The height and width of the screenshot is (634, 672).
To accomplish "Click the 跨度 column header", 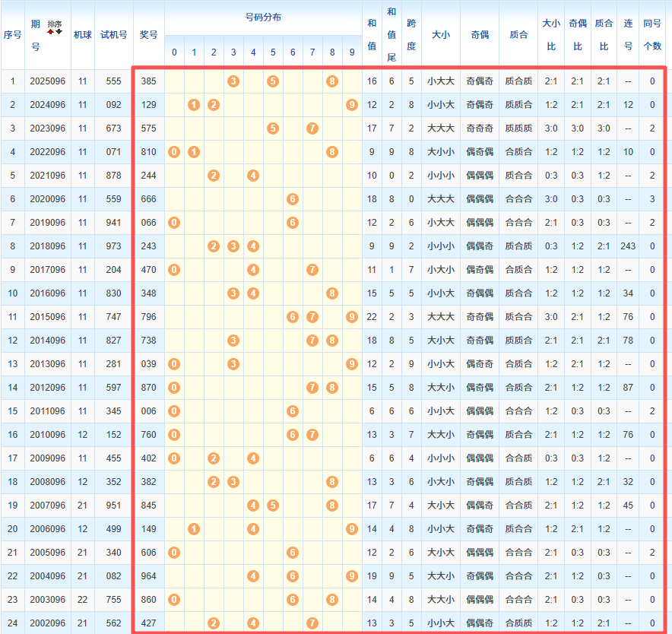I will click(x=411, y=34).
